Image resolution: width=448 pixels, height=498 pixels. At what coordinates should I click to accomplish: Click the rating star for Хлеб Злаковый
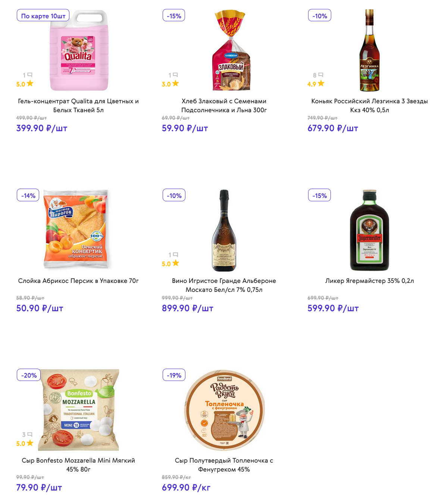(175, 83)
